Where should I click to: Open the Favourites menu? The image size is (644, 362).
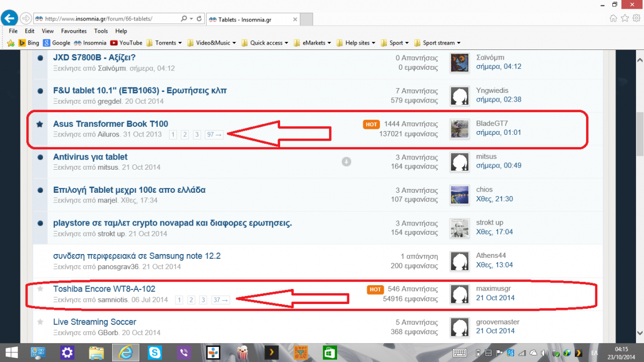click(x=74, y=31)
